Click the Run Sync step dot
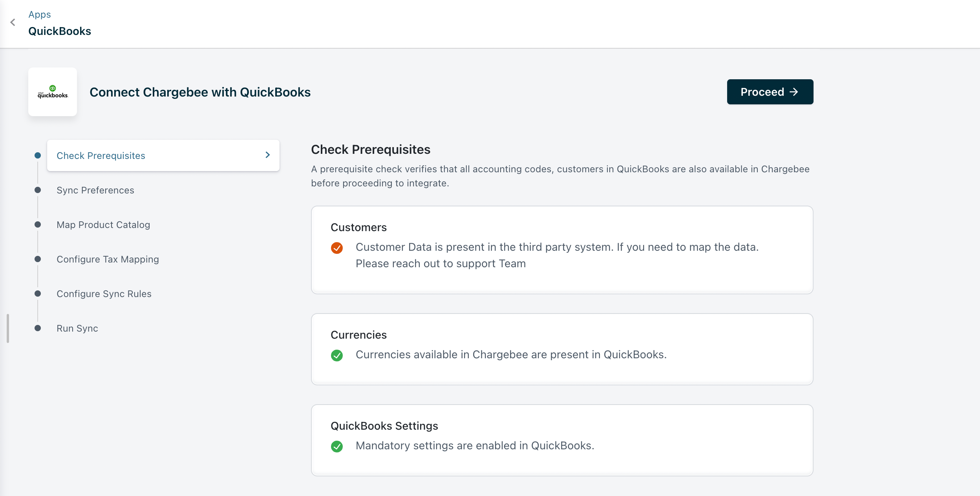The height and width of the screenshot is (496, 980). point(38,328)
